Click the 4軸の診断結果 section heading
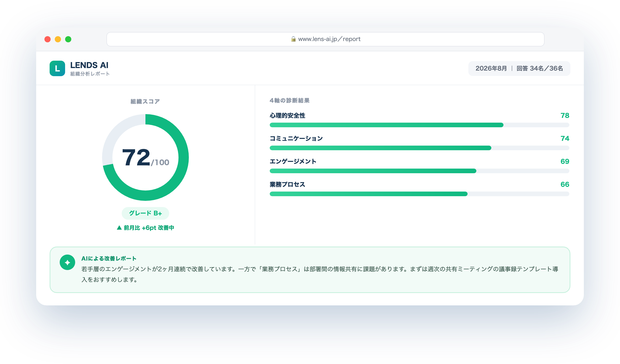Viewport: 620px width, 364px height. [290, 100]
